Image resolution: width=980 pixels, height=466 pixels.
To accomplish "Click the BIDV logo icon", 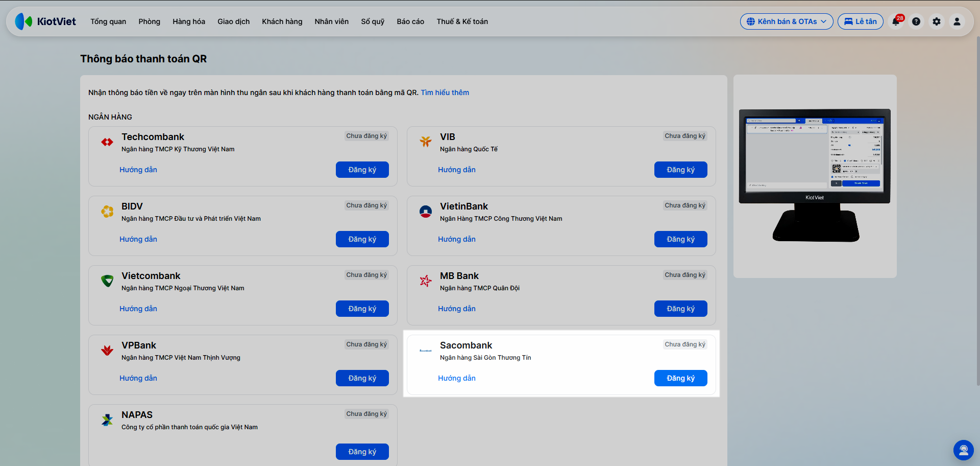I will [107, 212].
